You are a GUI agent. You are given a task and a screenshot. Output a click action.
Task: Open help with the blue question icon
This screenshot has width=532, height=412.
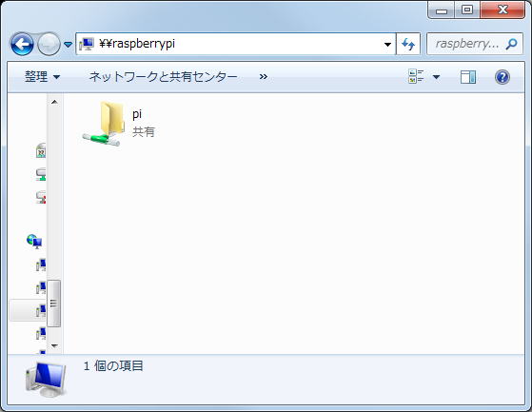click(x=502, y=77)
